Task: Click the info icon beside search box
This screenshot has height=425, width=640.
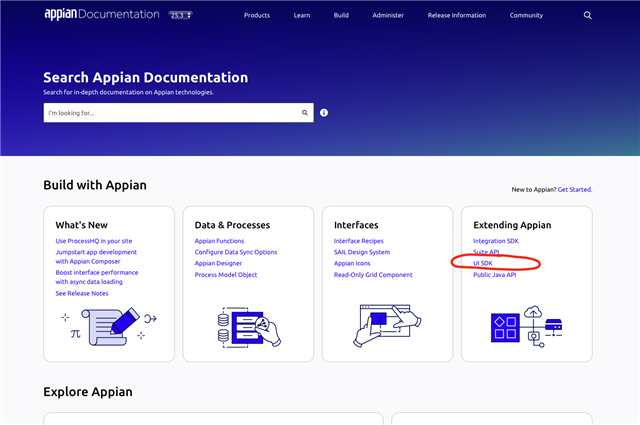Action: tap(324, 113)
